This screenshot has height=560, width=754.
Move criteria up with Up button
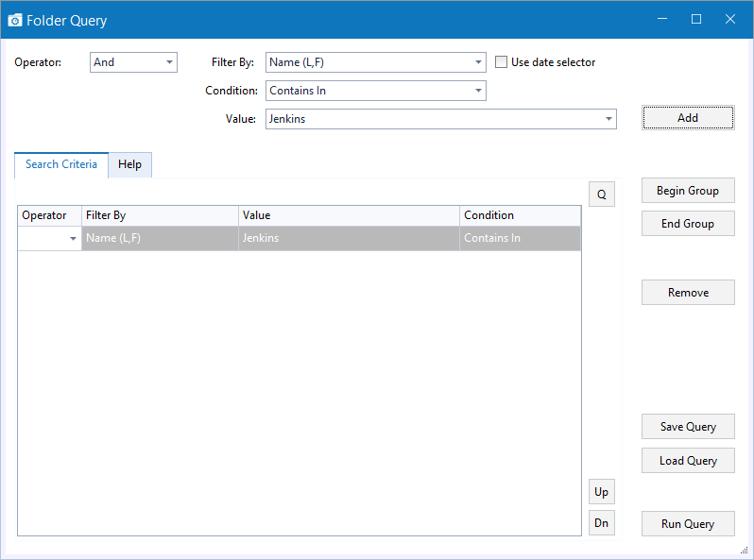602,492
